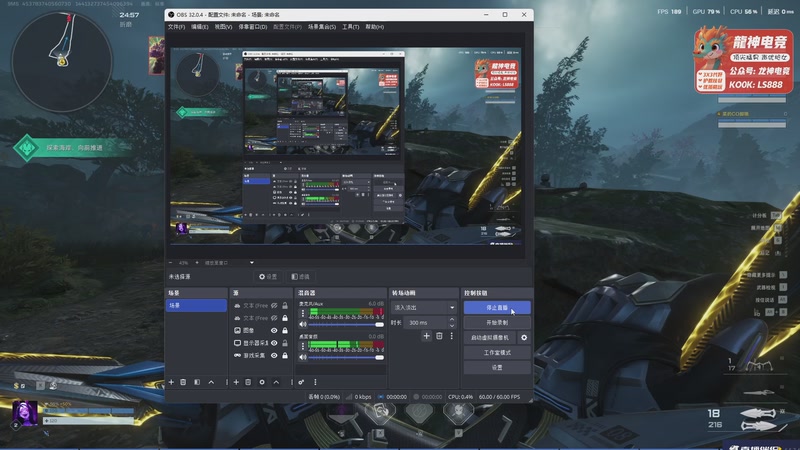Viewport: 800px width, 450px height.
Task: Click the 60.00 / 60.00 FPS status text
Action: pos(499,396)
